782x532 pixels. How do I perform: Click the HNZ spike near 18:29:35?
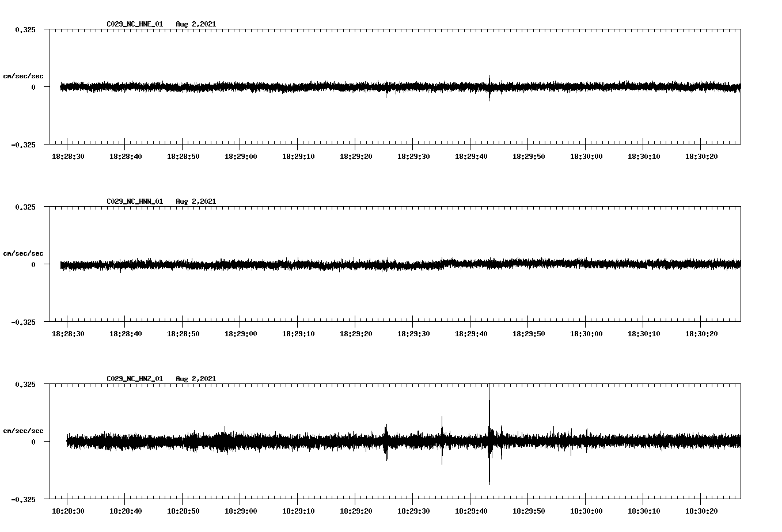click(442, 440)
